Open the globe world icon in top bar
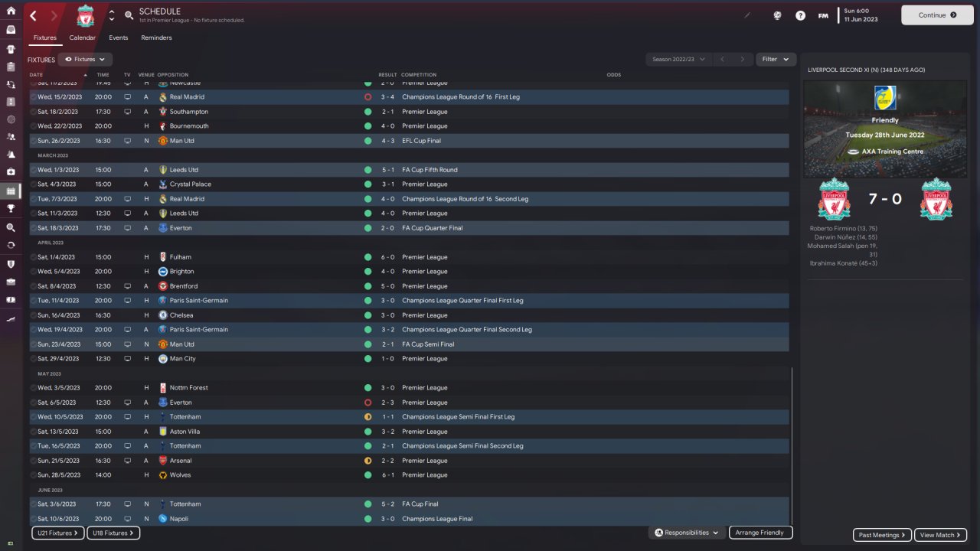 777,15
